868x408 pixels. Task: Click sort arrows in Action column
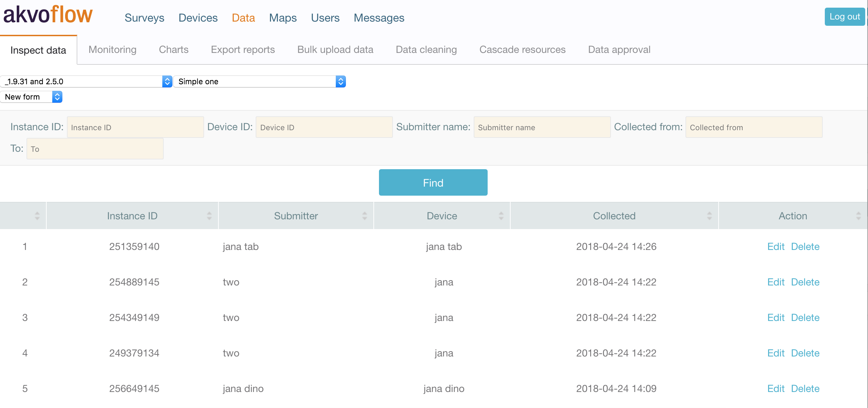point(858,216)
